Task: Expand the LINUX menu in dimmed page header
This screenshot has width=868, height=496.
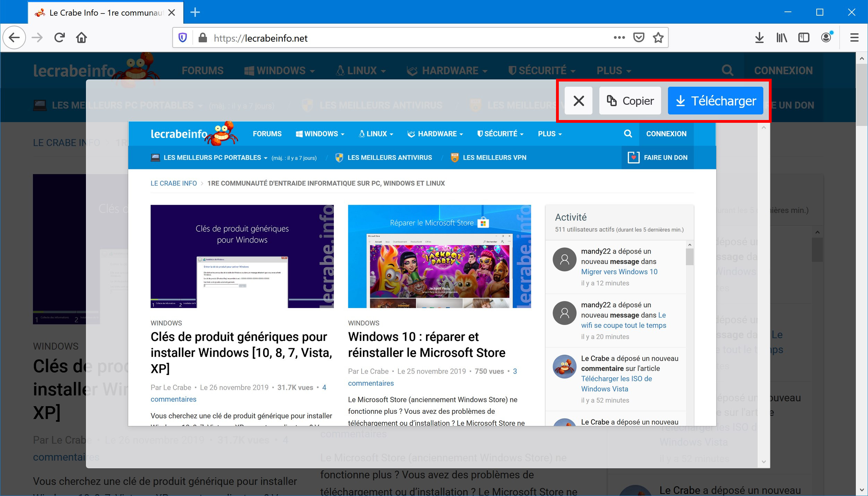Action: pos(361,71)
